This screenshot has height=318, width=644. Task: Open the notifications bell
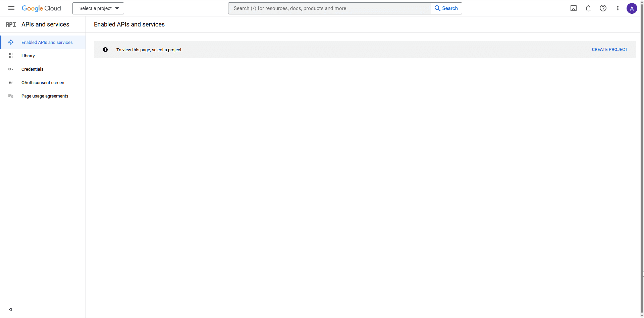pos(588,8)
